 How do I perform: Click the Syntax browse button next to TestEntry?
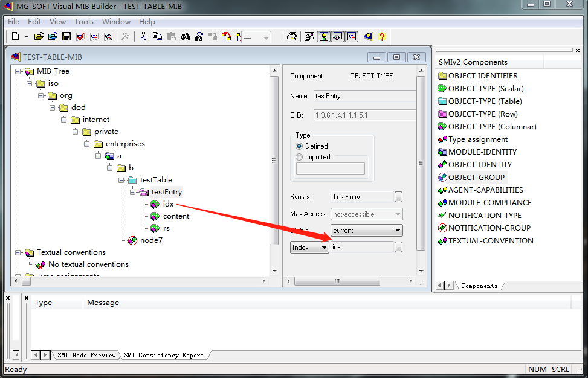click(x=398, y=197)
